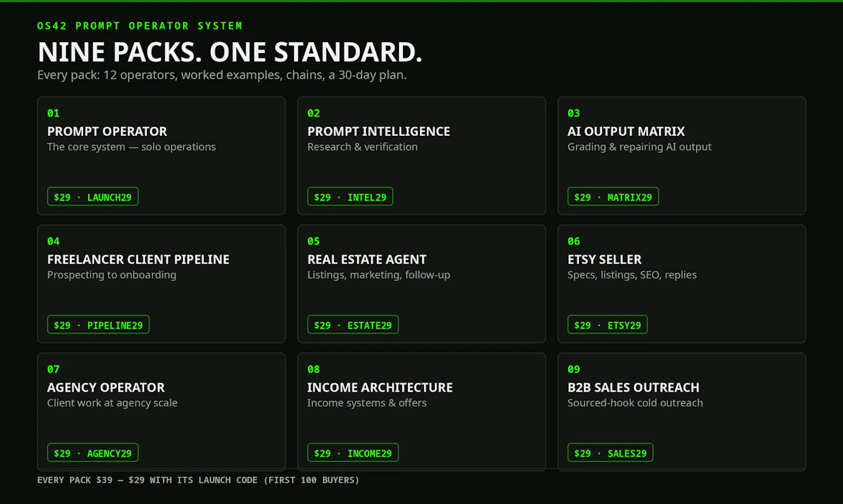Select the PROMPT INTELLIGENCE pack title
Screen dimensions: 843x504
click(x=379, y=131)
